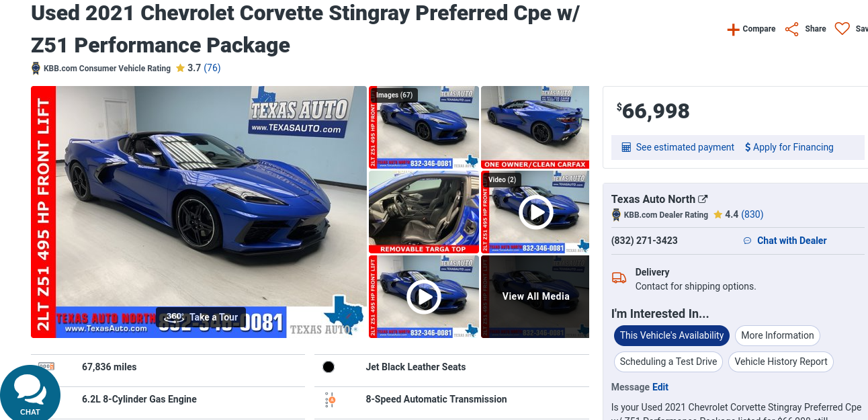The image size is (868, 420).
Task: Click Apply for Financing link
Action: pos(789,147)
